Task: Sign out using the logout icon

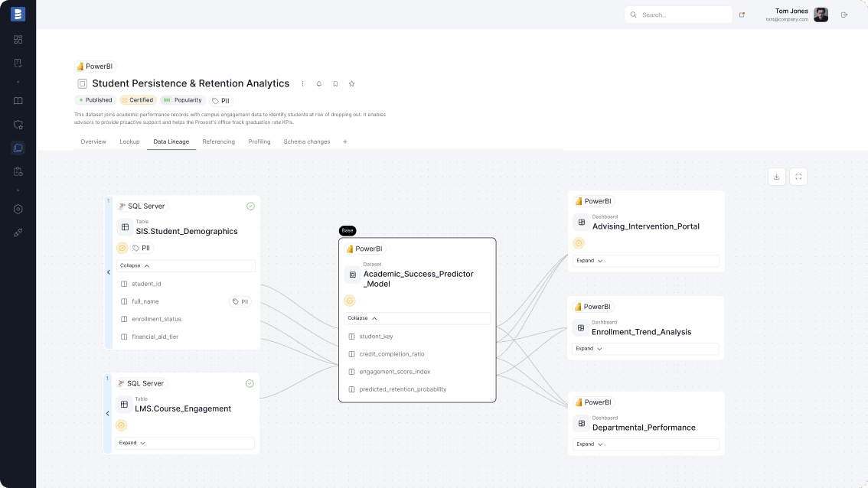Action: (845, 15)
